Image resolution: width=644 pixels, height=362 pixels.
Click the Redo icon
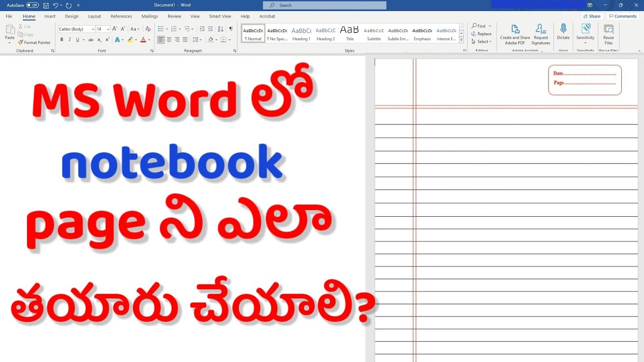click(x=69, y=5)
